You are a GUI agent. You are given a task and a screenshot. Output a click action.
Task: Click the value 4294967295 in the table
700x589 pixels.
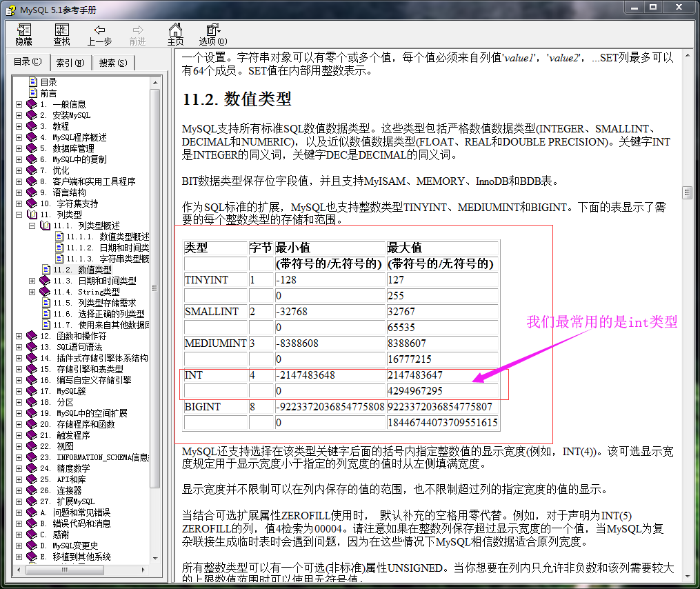(414, 391)
